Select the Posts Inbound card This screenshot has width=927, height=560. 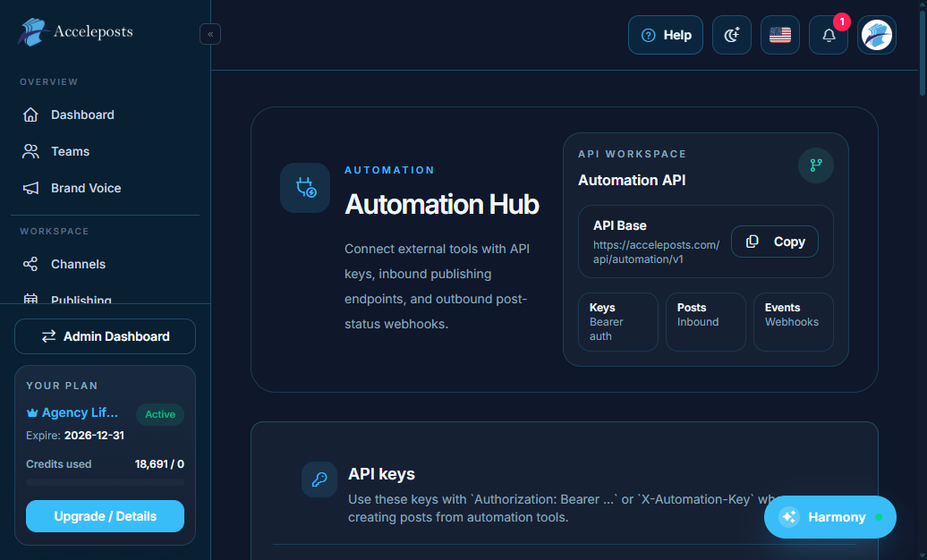[706, 322]
